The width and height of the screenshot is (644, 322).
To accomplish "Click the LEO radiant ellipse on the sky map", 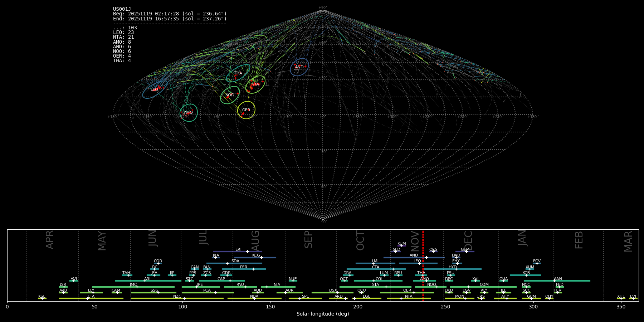I will pyautogui.click(x=155, y=89).
